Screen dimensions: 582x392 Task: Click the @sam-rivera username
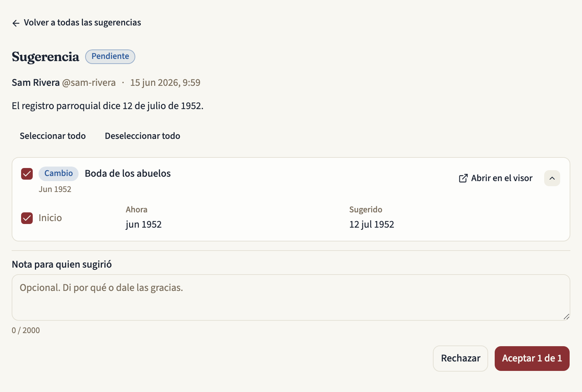point(89,83)
